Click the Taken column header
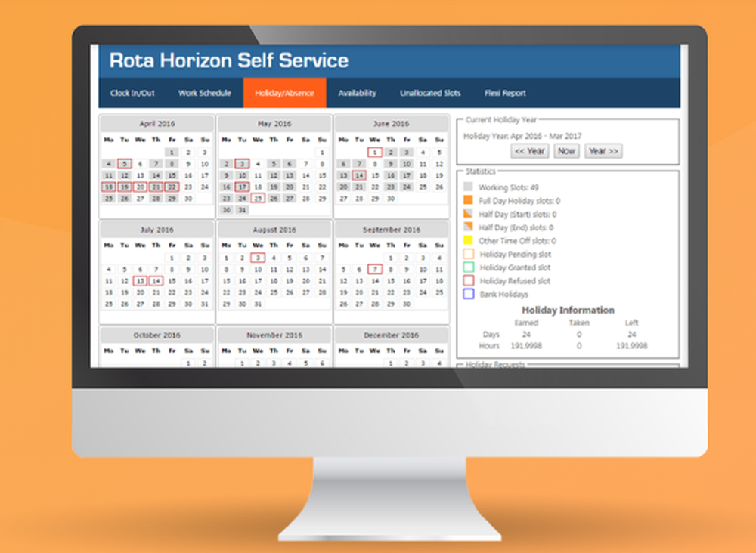Image resolution: width=756 pixels, height=553 pixels. pos(578,323)
